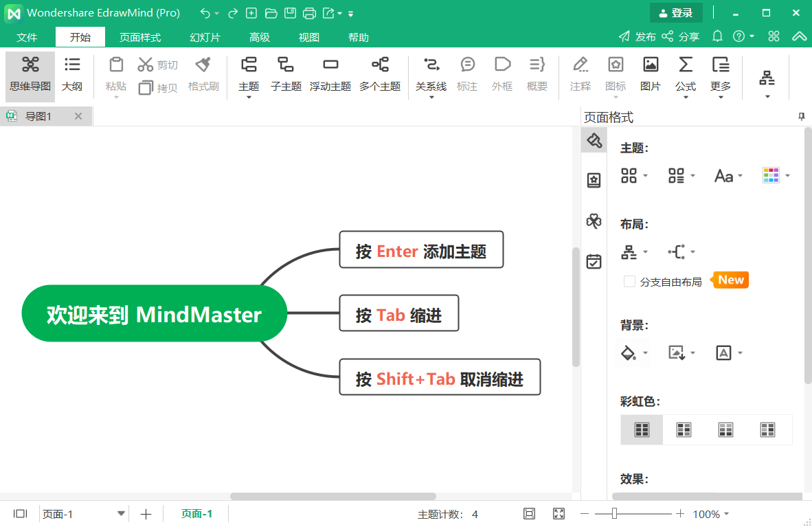Toggle fit-to-window view at bottom bar
Screen dimensions: 812x527
pos(559,513)
